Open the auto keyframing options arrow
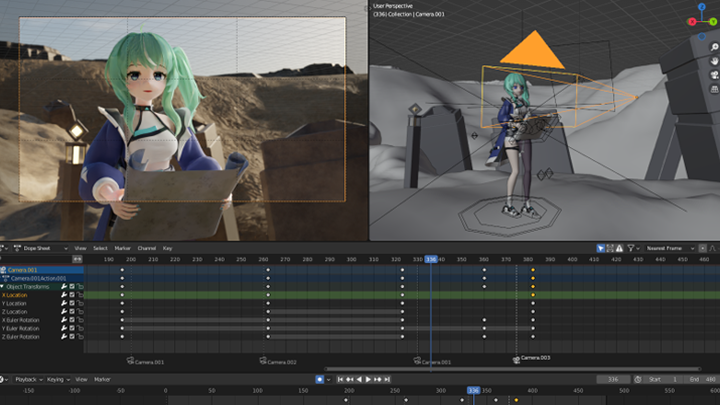Screen dimensions: 720x405 pos(328,379)
